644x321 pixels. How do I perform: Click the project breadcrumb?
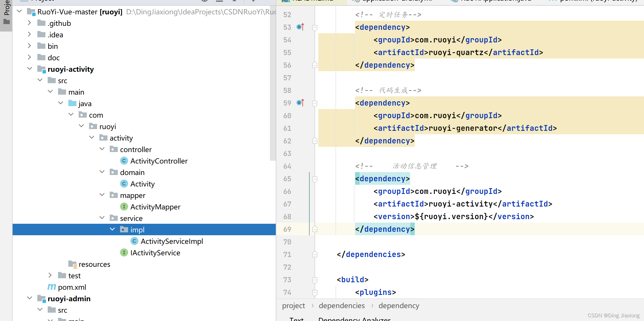293,306
